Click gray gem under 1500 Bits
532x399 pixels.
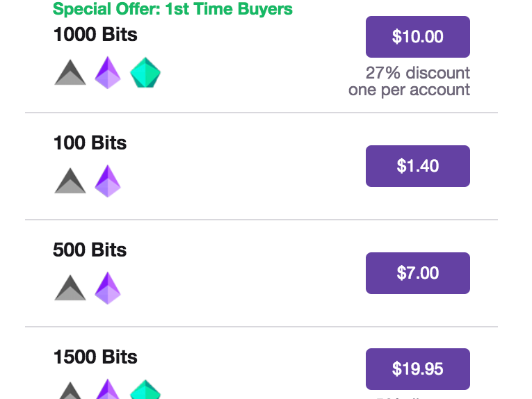(x=70, y=390)
